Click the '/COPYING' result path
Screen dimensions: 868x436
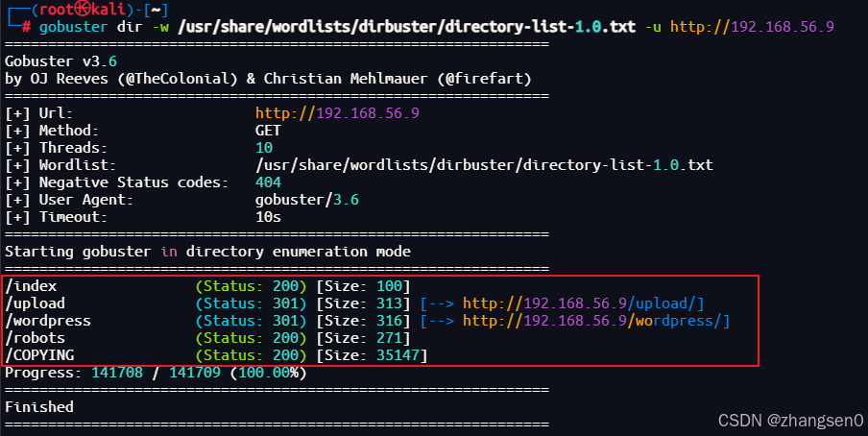39,355
